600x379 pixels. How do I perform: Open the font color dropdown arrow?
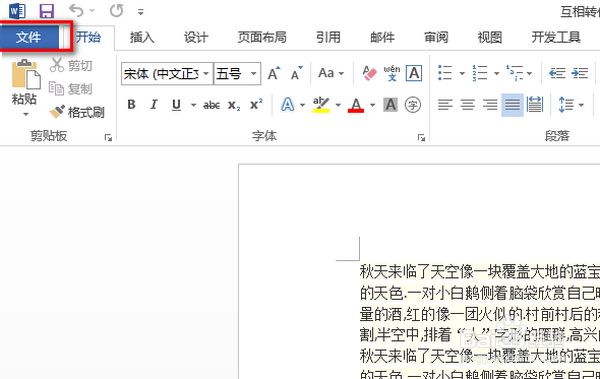(372, 105)
